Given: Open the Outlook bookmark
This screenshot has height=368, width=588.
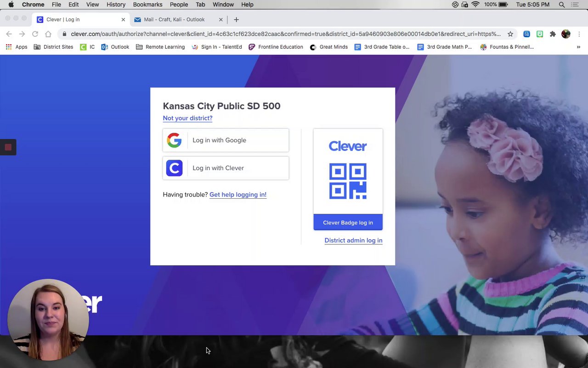Looking at the screenshot, I should [115, 47].
